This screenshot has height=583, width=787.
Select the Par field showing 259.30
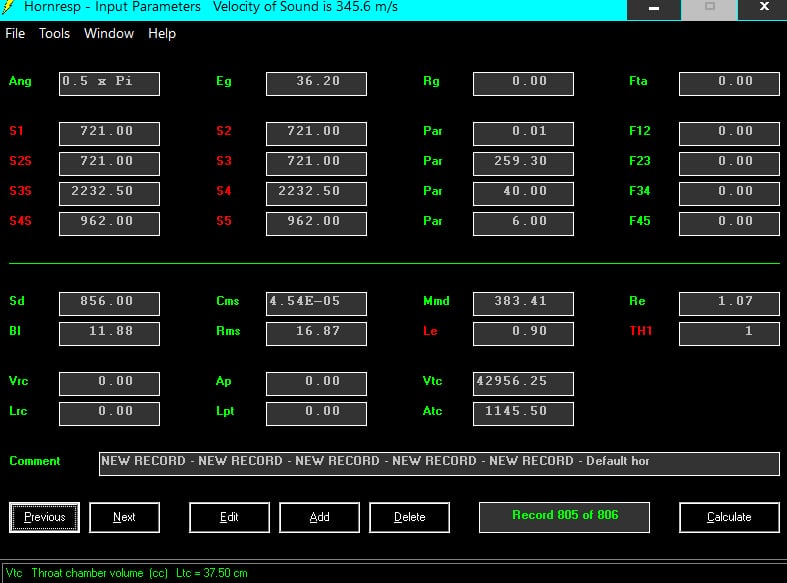523,164
